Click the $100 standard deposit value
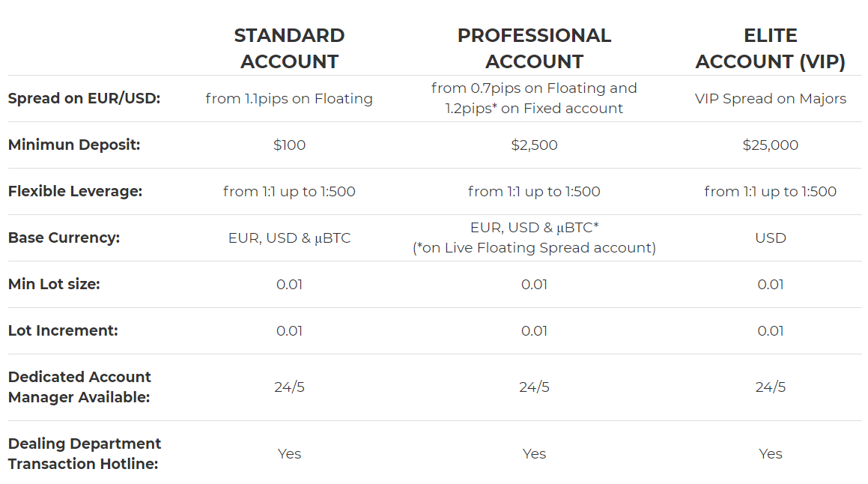 pyautogui.click(x=289, y=145)
